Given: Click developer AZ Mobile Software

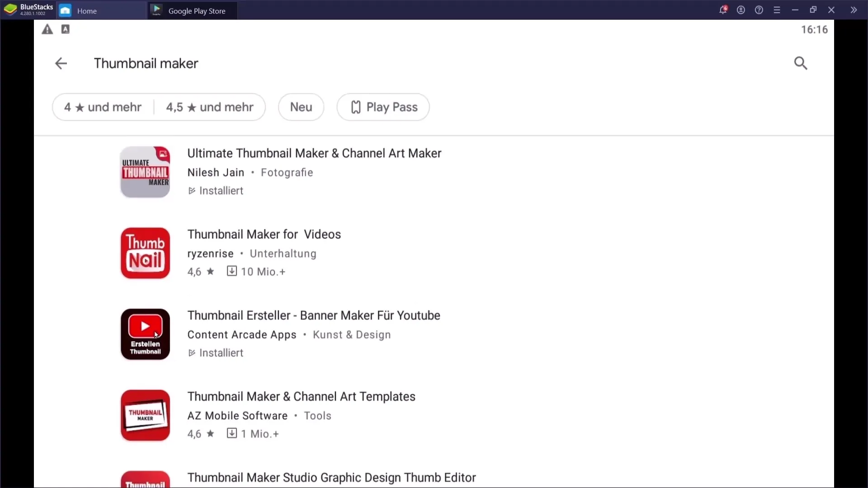Looking at the screenshot, I should [x=237, y=416].
